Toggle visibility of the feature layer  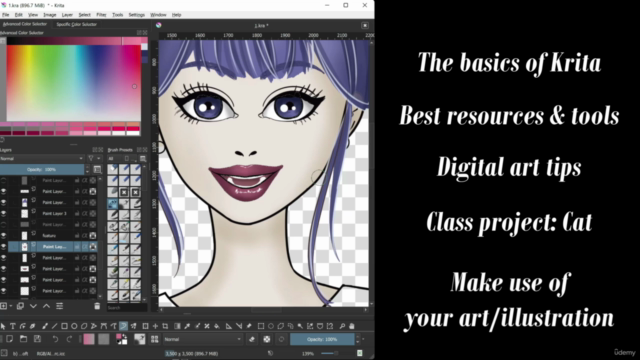click(4, 236)
